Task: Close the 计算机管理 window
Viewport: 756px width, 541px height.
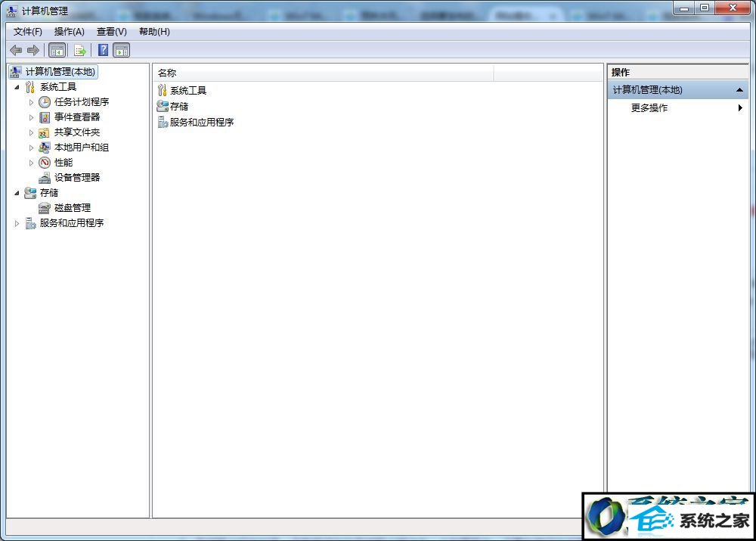Action: pos(733,8)
